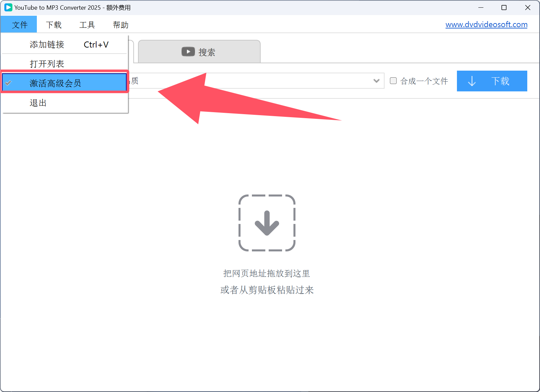Switch to the 搜索 tab
The width and height of the screenshot is (540, 392).
199,52
